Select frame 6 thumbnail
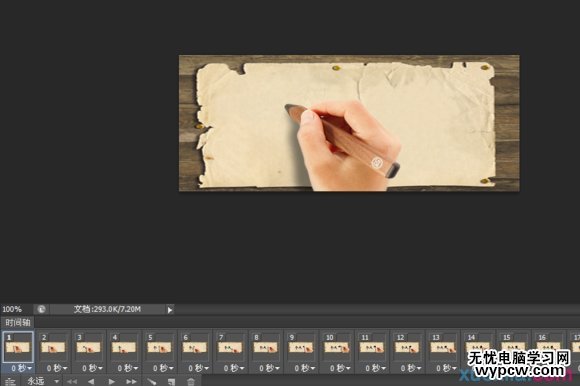Screen dimensions: 580x386 click(195, 347)
